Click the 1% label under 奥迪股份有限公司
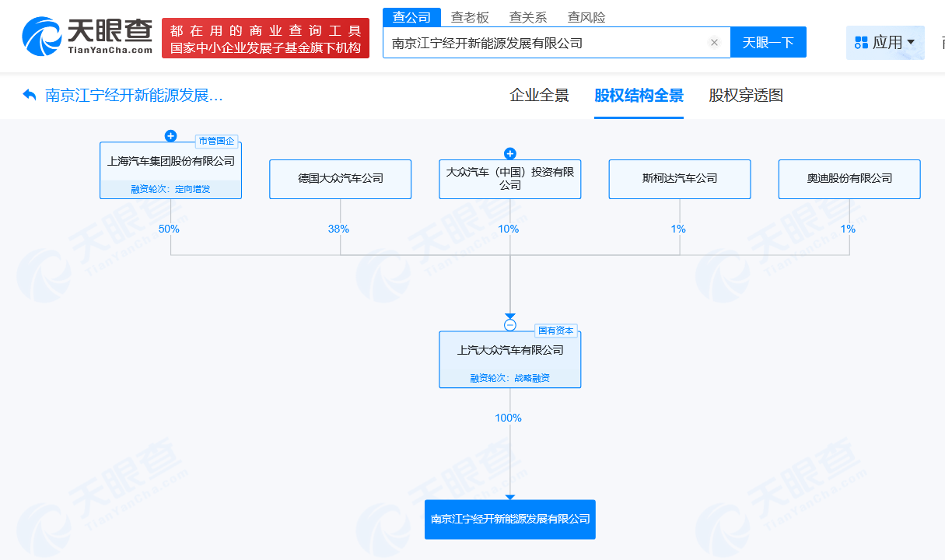The image size is (945, 560). coord(848,229)
